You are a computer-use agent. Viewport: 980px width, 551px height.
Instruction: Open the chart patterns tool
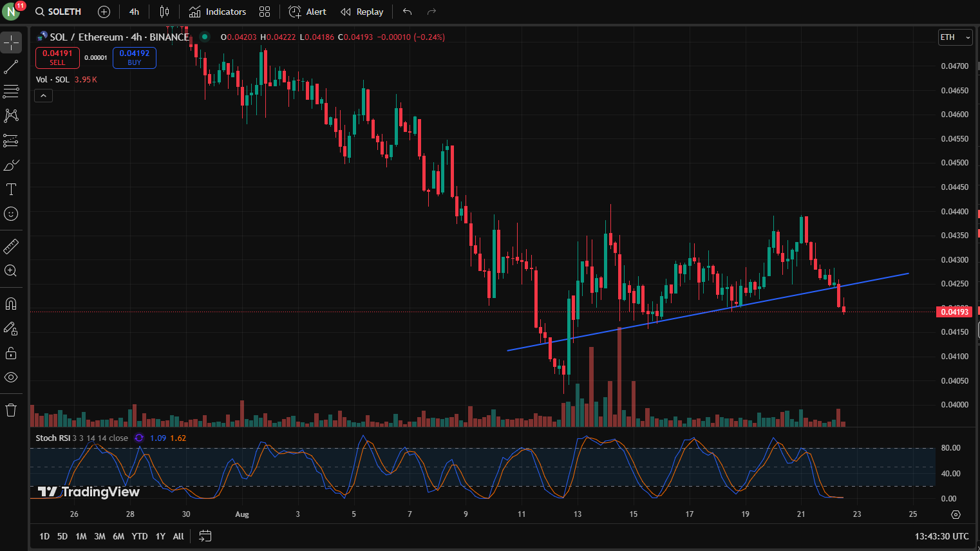click(x=11, y=116)
